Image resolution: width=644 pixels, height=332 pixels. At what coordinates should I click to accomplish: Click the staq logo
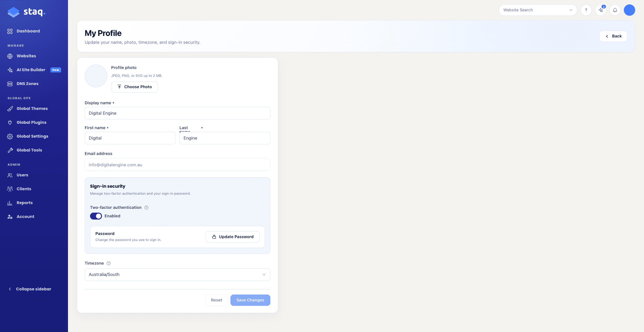(x=26, y=12)
